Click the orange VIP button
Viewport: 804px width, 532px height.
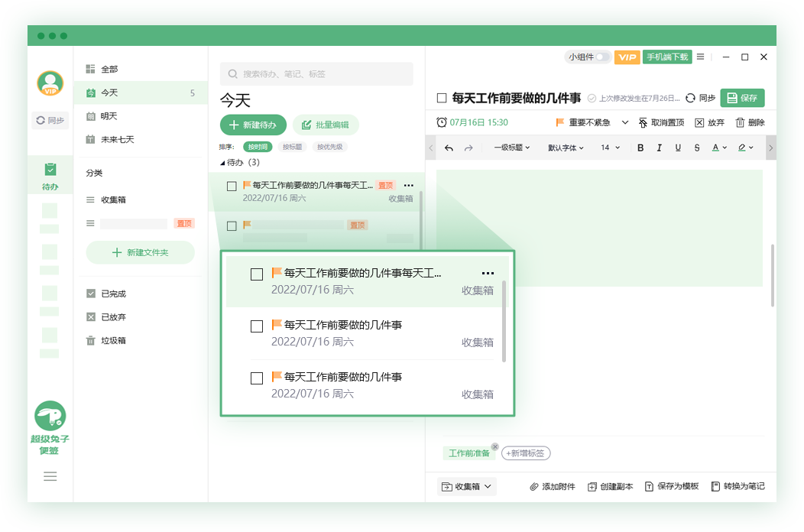627,57
